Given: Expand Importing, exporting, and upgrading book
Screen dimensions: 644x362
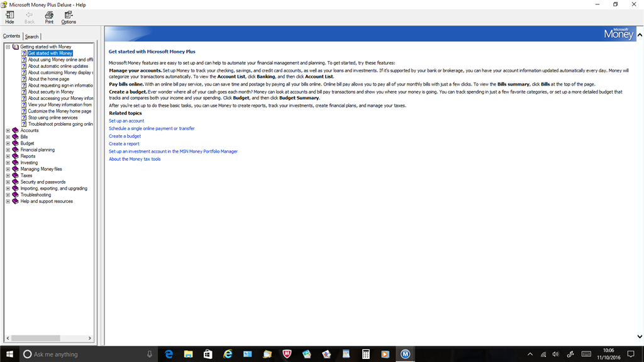Looking at the screenshot, I should tap(8, 189).
